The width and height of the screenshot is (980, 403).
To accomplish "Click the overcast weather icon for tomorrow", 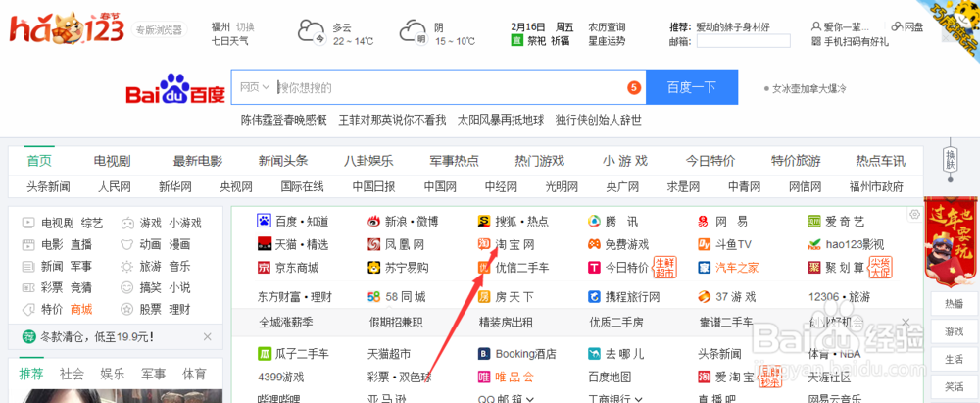I will (x=413, y=32).
